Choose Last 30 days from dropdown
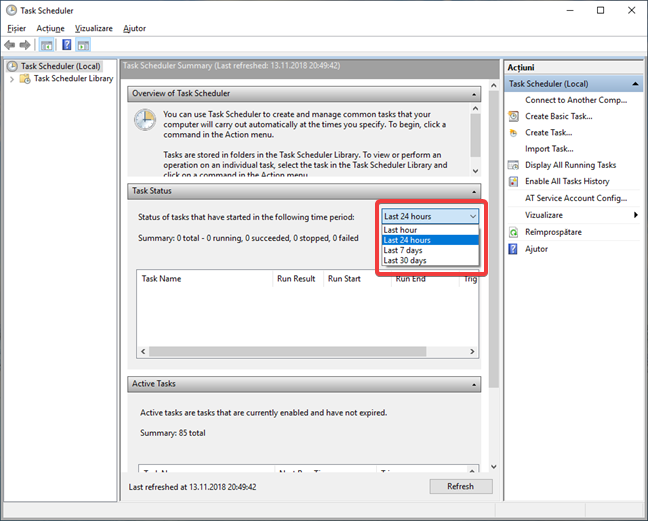 click(x=430, y=261)
